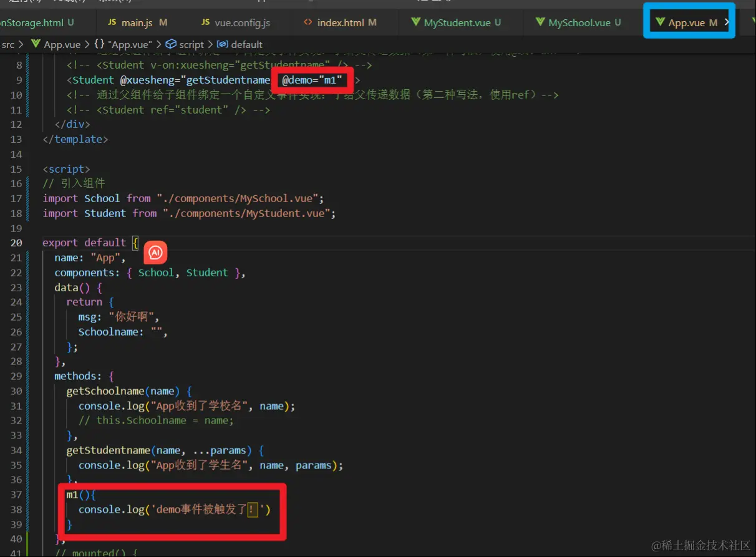Switch to the vue.config.js tab
This screenshot has width=756, height=557.
click(x=236, y=22)
